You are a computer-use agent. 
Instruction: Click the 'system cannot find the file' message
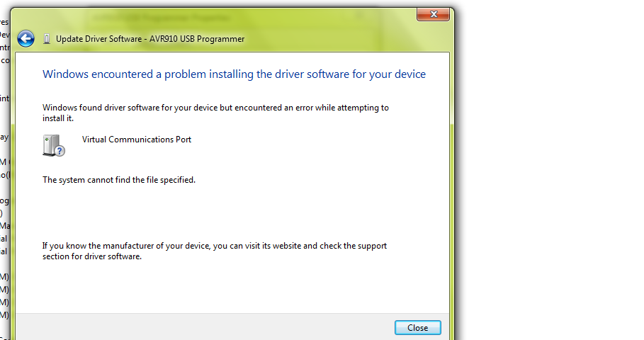(x=118, y=180)
